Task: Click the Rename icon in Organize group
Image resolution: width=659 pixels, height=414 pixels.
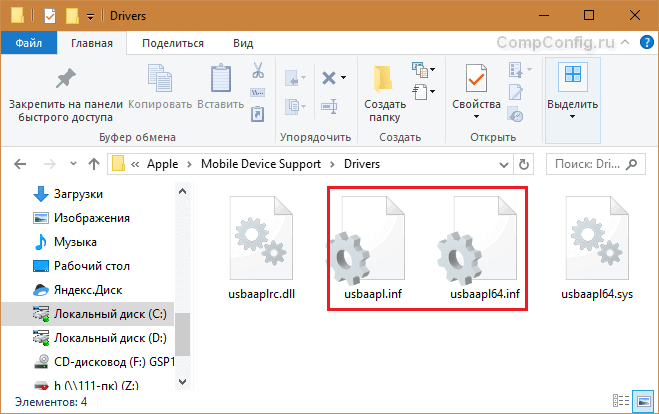Action: pos(329,106)
